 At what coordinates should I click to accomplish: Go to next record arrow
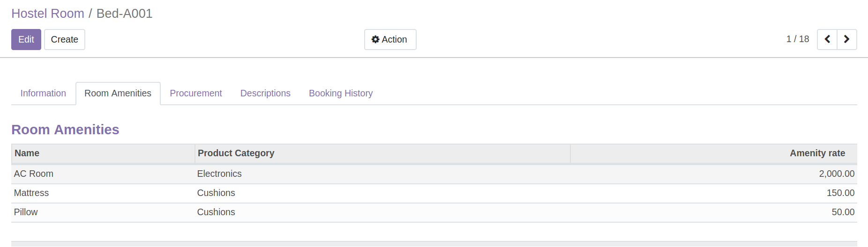click(847, 39)
